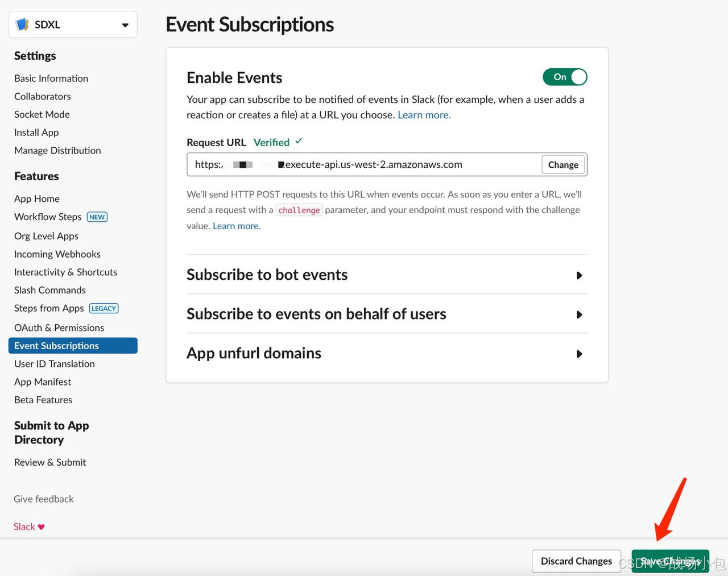Open Socket Mode settings
The width and height of the screenshot is (728, 576).
(42, 114)
